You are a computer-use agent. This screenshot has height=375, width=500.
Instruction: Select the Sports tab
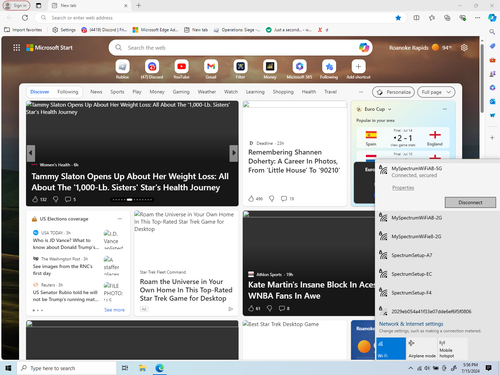pos(117,92)
